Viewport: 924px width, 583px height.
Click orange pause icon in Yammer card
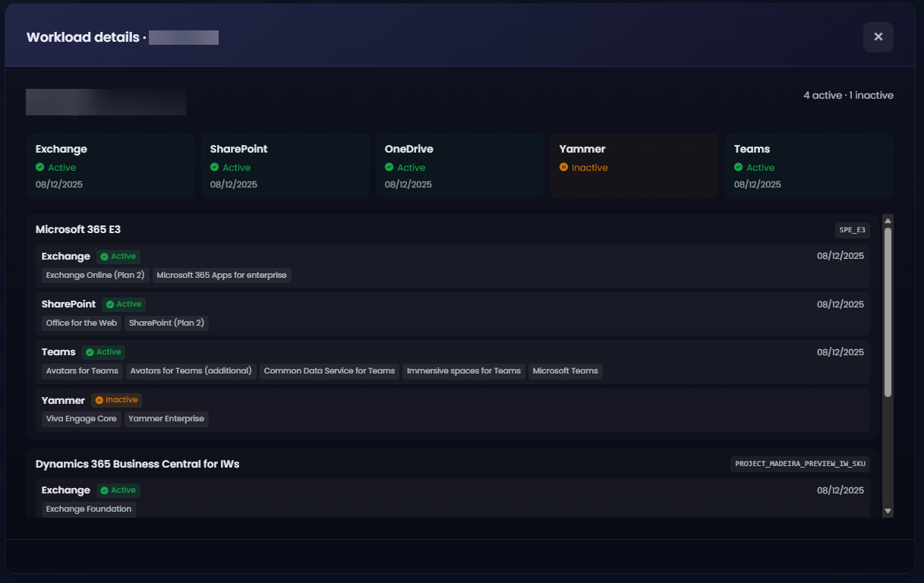(564, 167)
